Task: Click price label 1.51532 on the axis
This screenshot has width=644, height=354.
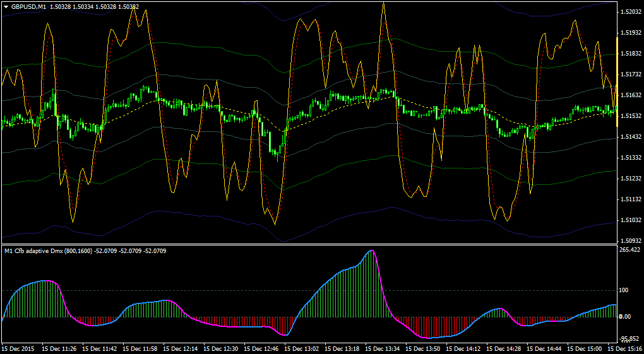Action: click(x=631, y=116)
